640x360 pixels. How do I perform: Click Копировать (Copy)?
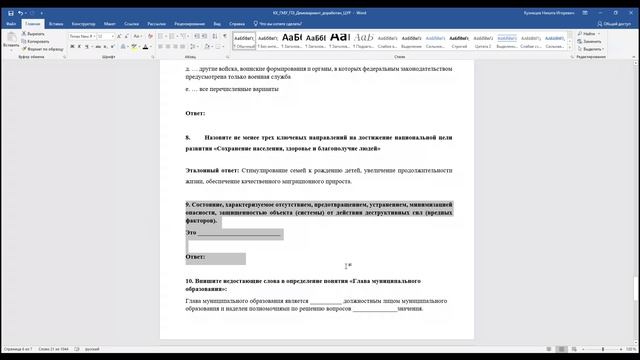(35, 41)
